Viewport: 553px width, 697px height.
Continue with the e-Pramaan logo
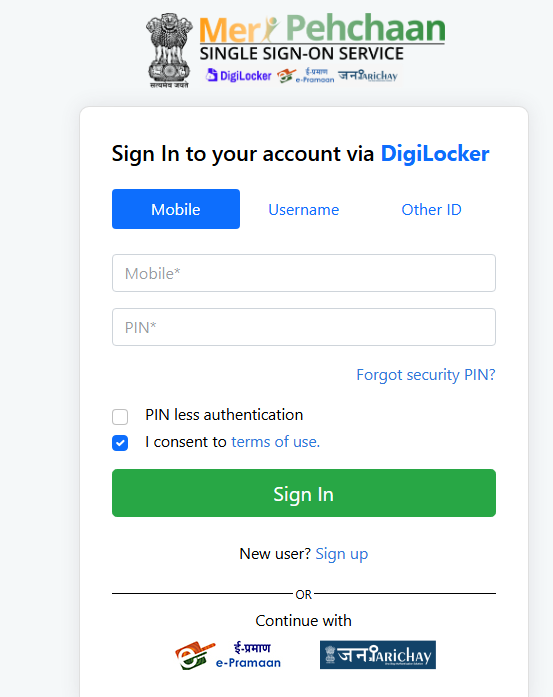pos(228,655)
